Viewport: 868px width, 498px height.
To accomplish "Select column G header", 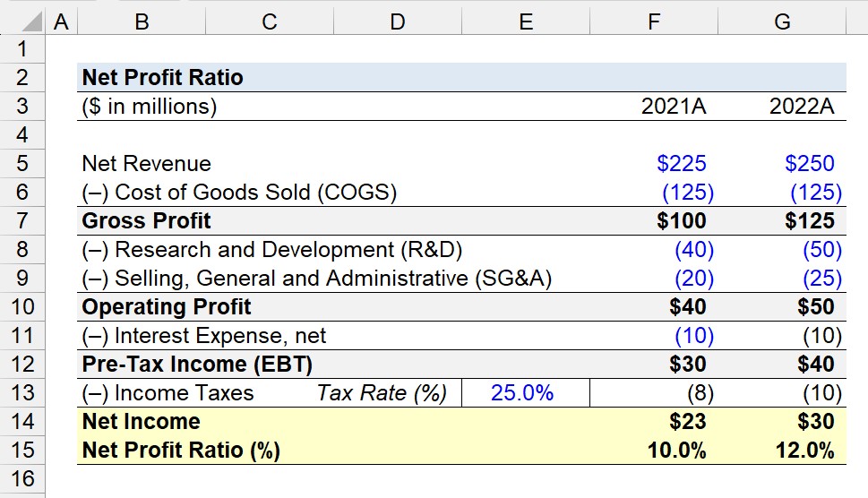I will 782,21.
